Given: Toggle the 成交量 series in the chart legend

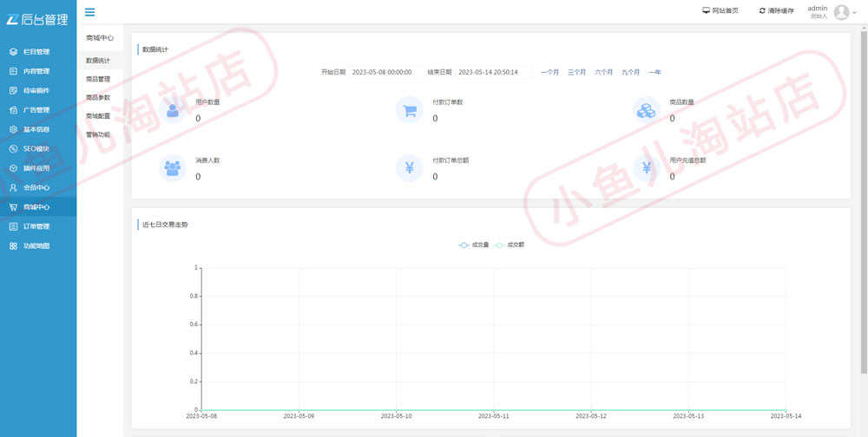Looking at the screenshot, I should [474, 245].
